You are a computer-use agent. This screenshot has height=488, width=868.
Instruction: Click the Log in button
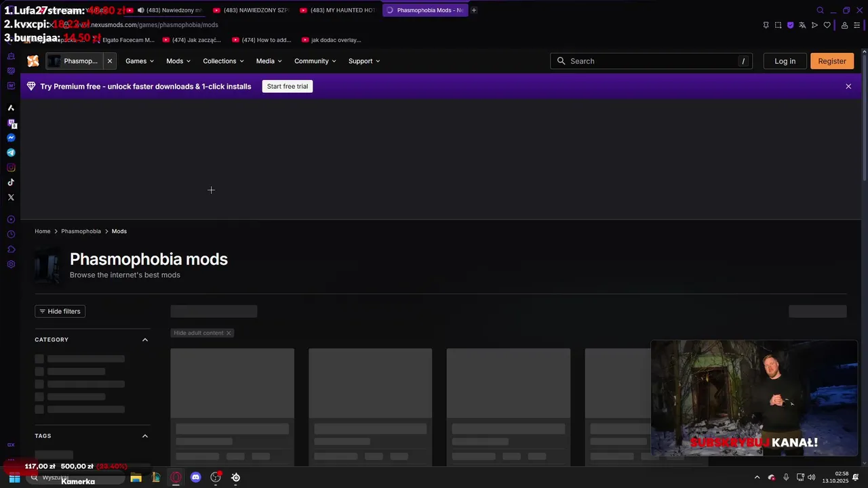[785, 61]
